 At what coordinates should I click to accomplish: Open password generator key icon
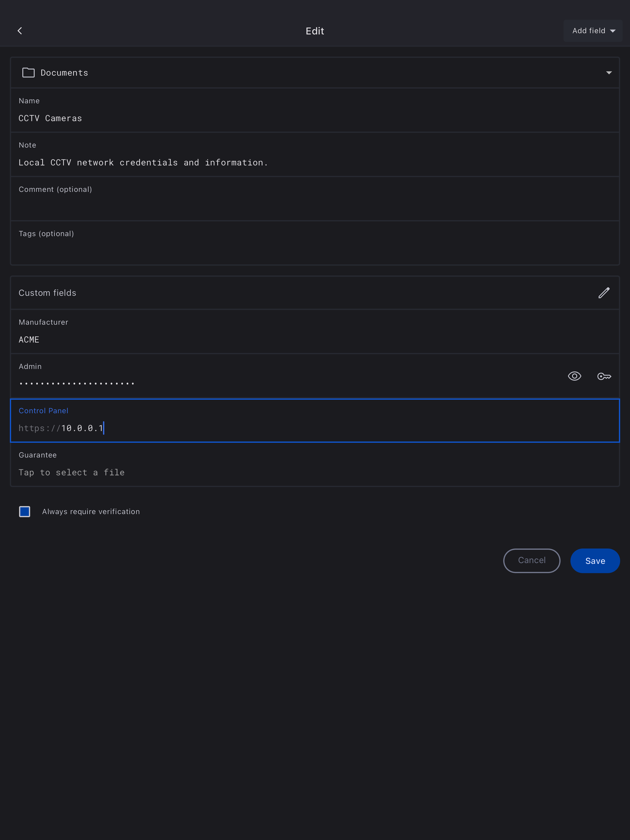(x=604, y=376)
